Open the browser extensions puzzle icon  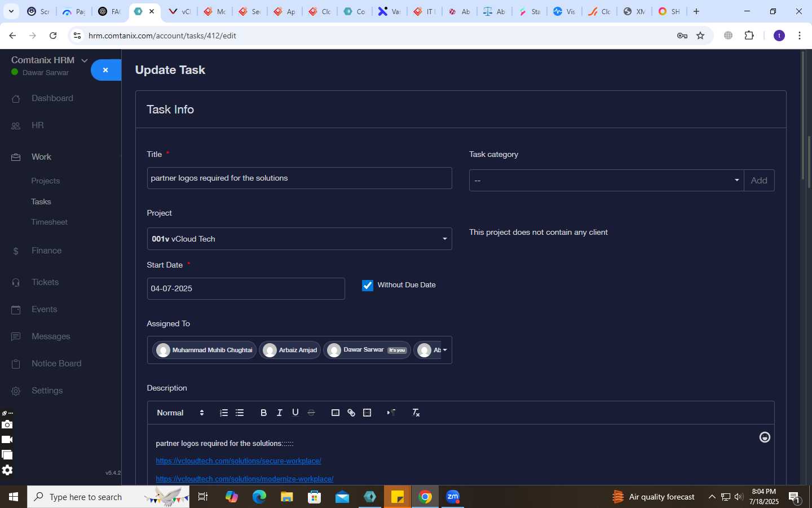[x=749, y=36]
